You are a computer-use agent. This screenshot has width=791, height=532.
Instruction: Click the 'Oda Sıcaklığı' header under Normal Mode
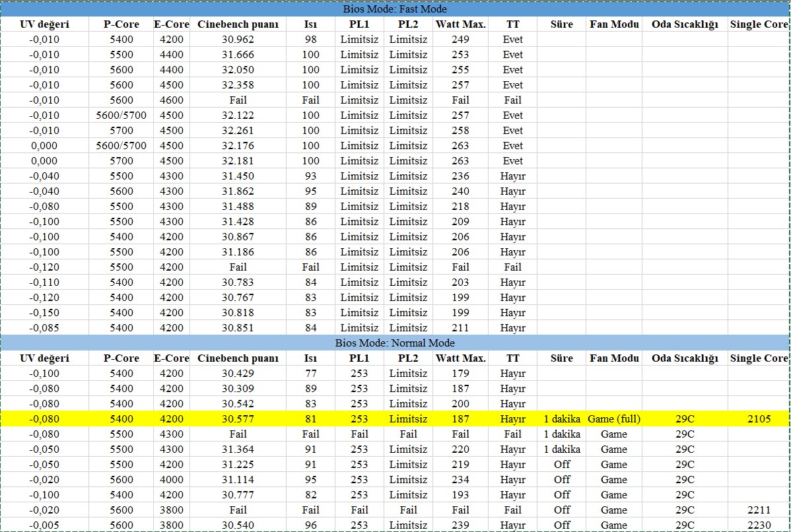pyautogui.click(x=685, y=358)
